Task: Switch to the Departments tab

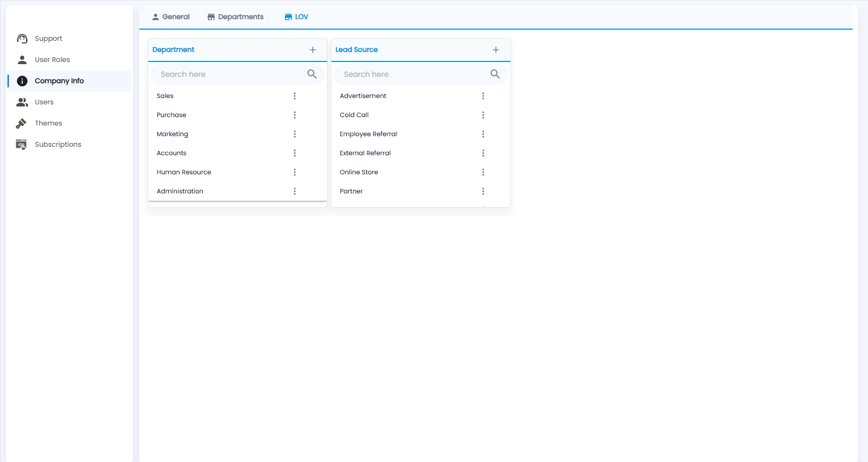Action: (236, 17)
